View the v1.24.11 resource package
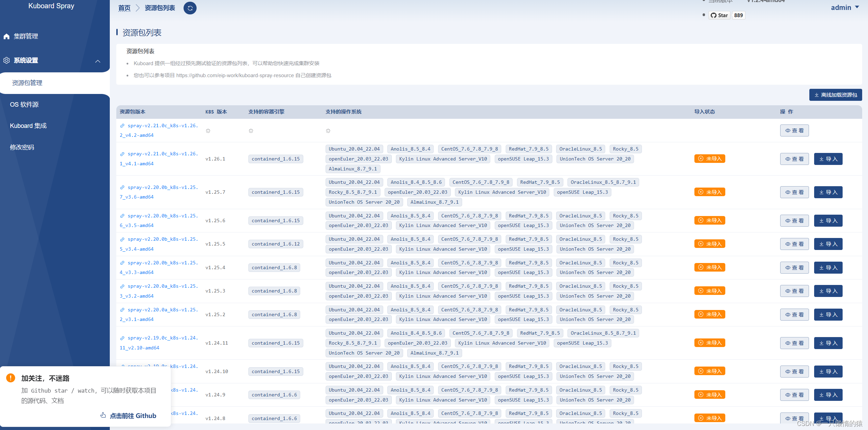868x430 pixels. click(x=794, y=343)
